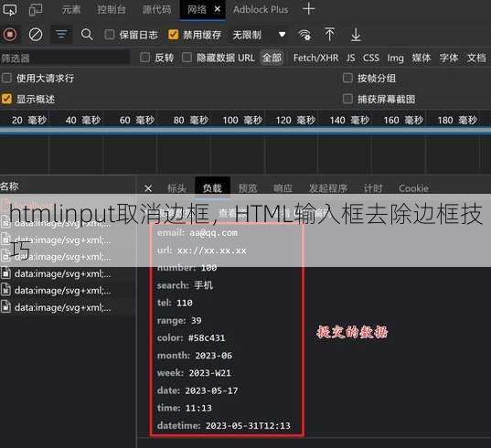Open the 预览 details tab
This screenshot has width=491, height=448.
coord(248,188)
